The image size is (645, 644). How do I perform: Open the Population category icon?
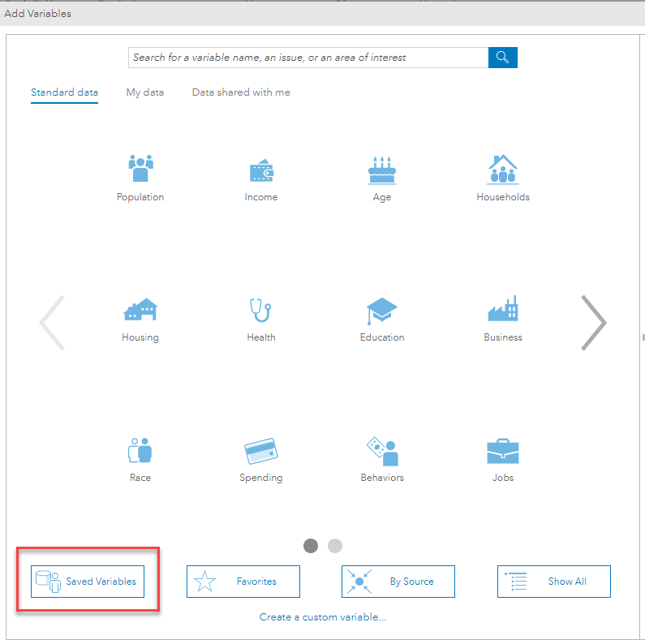[x=140, y=168]
